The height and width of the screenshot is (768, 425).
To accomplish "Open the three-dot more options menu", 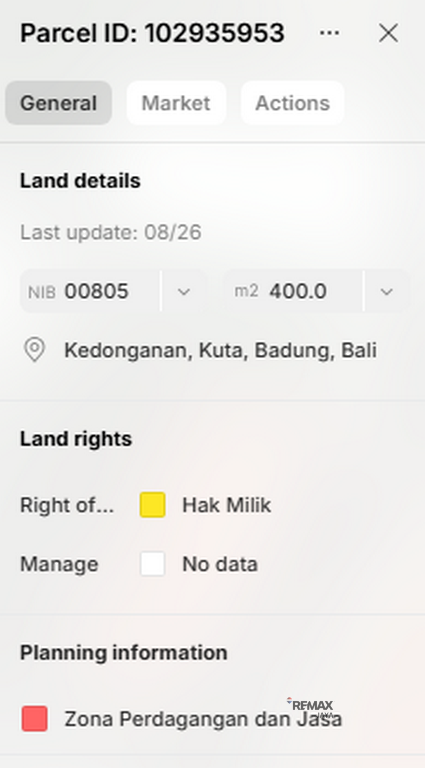I will (330, 33).
